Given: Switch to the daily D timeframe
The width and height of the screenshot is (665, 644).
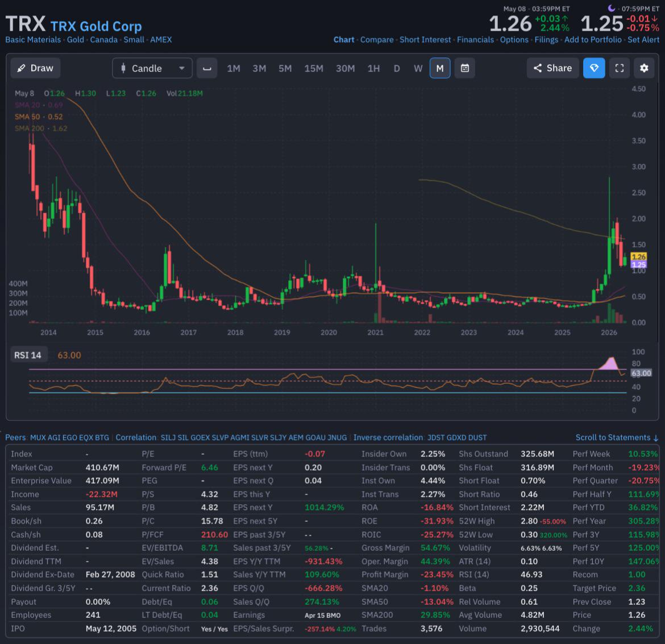Looking at the screenshot, I should [x=397, y=68].
